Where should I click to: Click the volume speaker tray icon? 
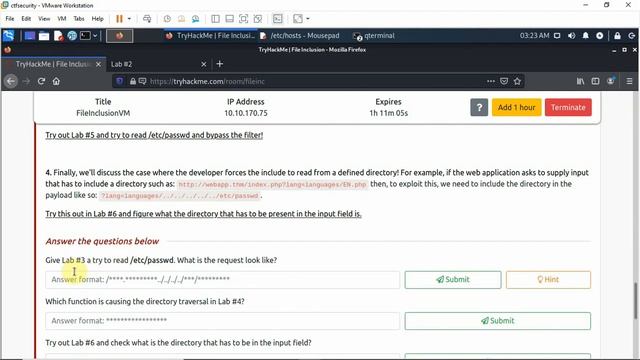(x=571, y=36)
